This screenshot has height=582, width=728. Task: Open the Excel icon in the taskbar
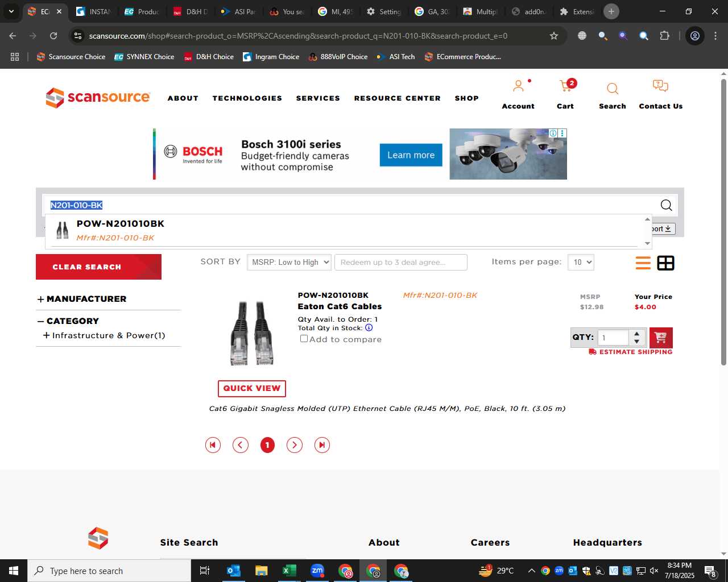(x=289, y=571)
